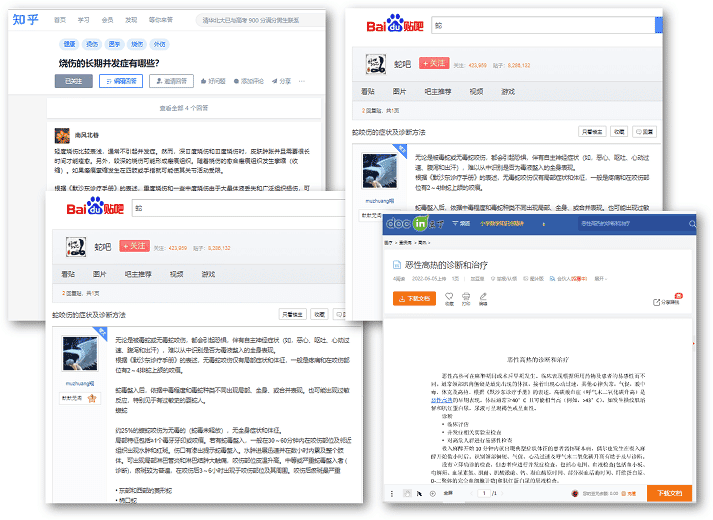Click Baidu Tieba logo in lower-left window
713x520 pixels.
tap(95, 206)
